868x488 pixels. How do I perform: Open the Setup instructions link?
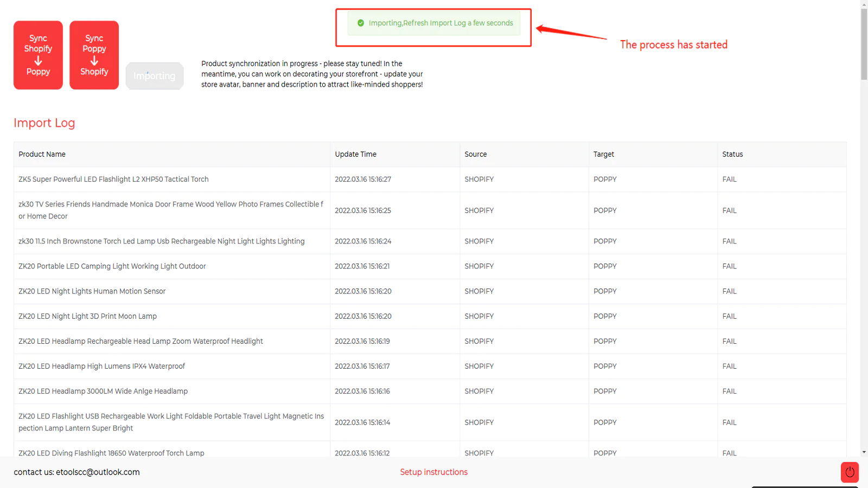434,472
